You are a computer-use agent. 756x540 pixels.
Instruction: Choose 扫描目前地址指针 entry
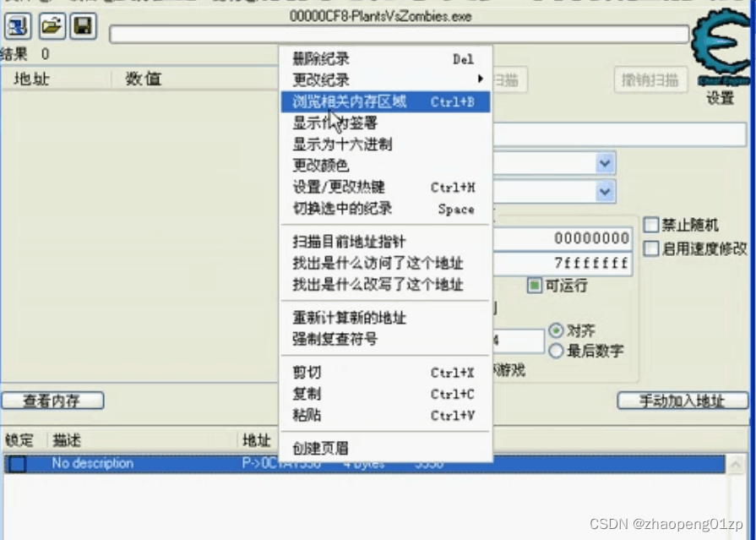click(x=385, y=242)
